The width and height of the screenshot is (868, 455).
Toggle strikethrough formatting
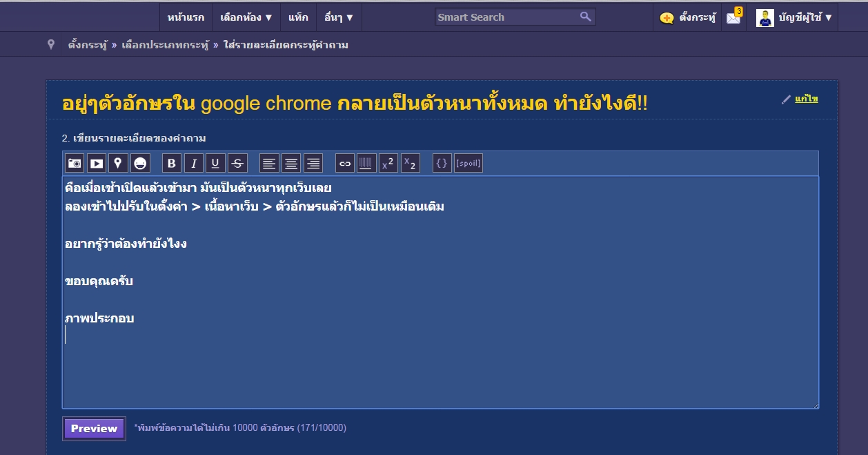(237, 163)
